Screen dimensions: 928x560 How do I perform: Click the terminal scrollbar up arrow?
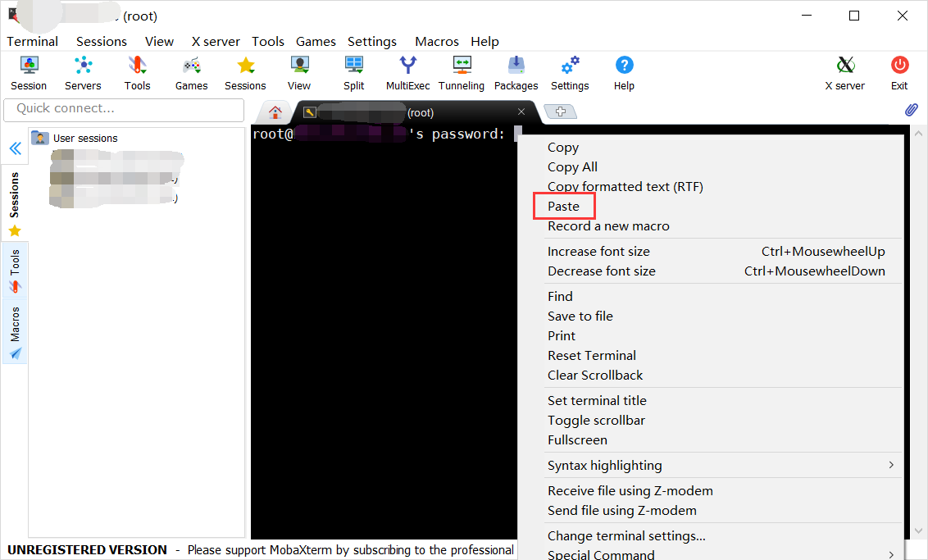(x=918, y=134)
